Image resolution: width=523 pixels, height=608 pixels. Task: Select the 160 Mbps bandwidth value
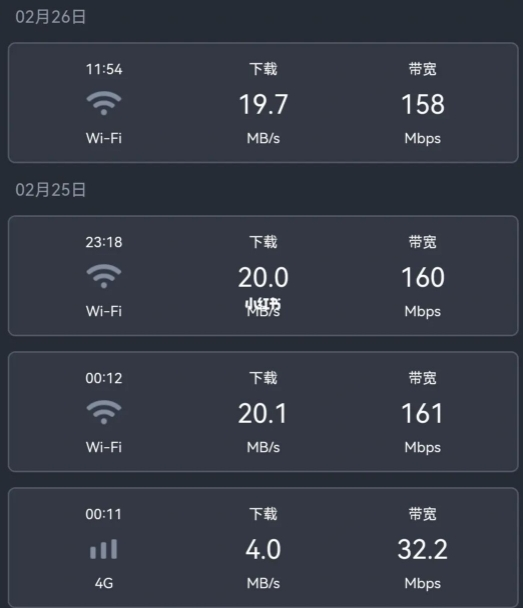pyautogui.click(x=423, y=277)
